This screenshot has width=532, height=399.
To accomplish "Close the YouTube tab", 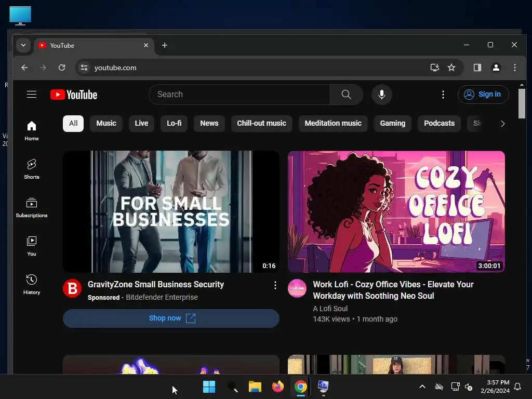I will tap(146, 45).
